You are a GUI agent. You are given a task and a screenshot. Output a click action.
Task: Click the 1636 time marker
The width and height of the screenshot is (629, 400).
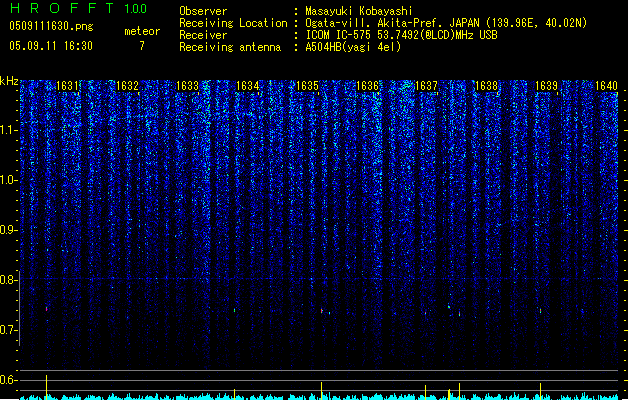367,86
